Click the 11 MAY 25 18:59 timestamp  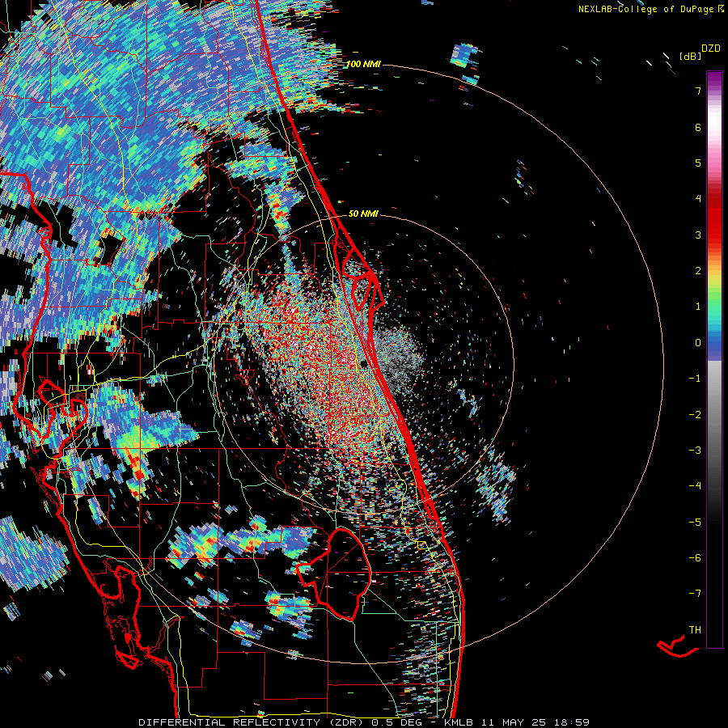click(534, 722)
